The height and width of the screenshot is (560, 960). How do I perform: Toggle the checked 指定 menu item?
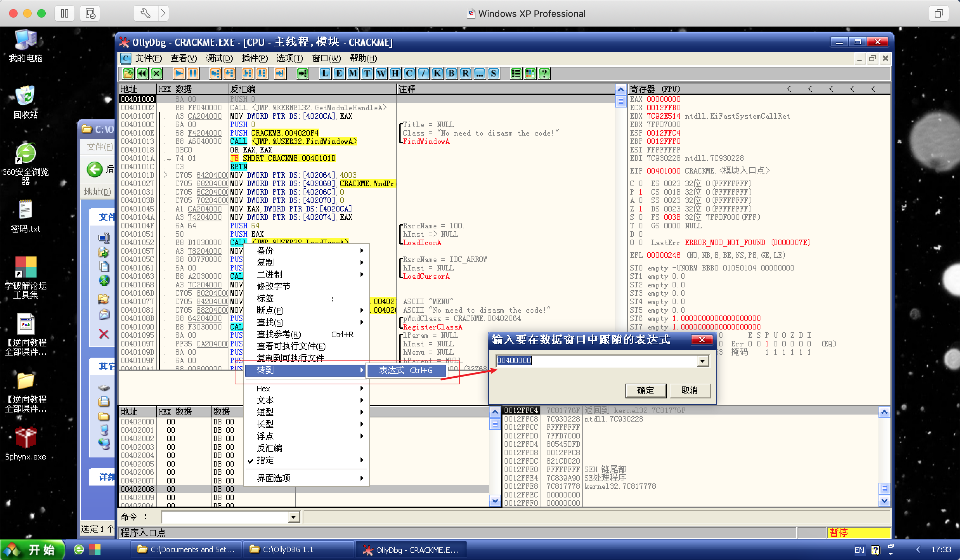[x=266, y=460]
